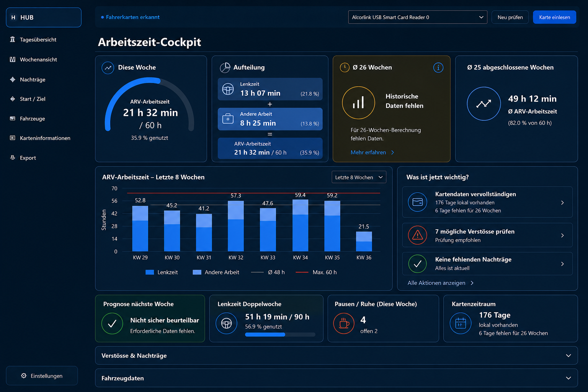Click the gear icon in Einstellungen button
This screenshot has height=392, width=588.
(x=24, y=376)
